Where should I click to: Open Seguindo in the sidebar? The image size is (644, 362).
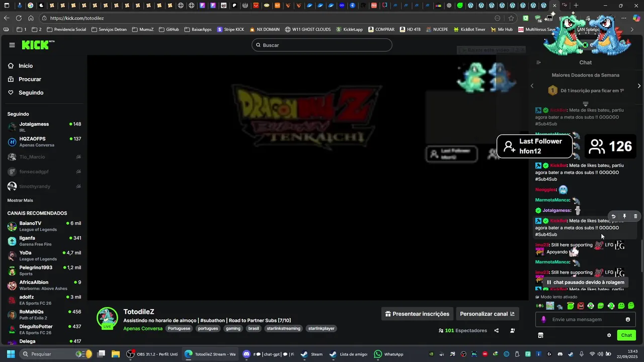(31, 93)
